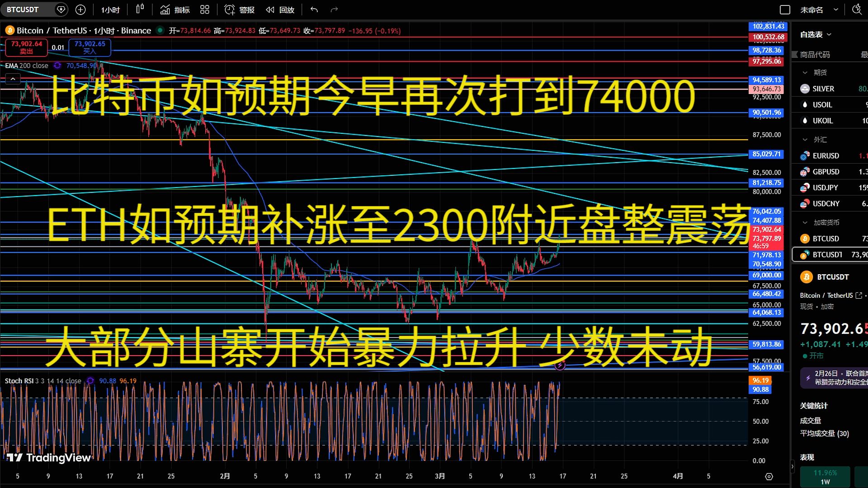Viewport: 868px width, 488px height.
Task: Expand the 期货 (Futures) watchlist section
Action: pos(806,72)
